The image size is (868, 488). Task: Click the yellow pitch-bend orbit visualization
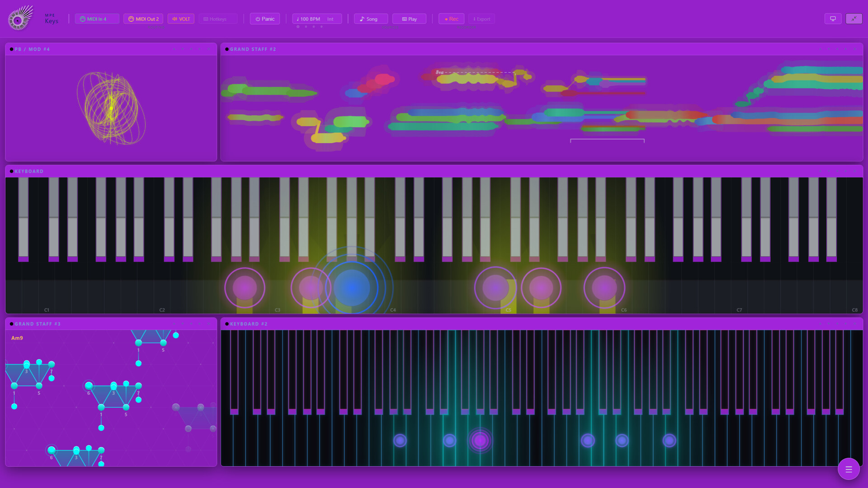click(x=111, y=108)
